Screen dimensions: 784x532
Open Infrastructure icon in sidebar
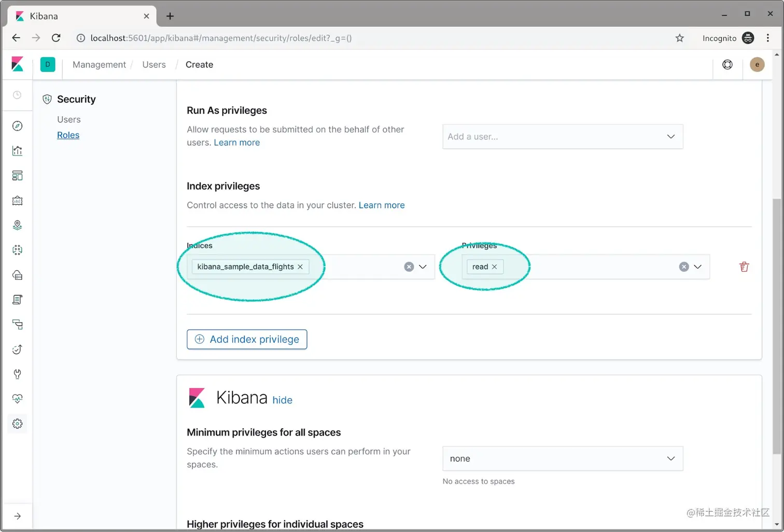(x=17, y=275)
